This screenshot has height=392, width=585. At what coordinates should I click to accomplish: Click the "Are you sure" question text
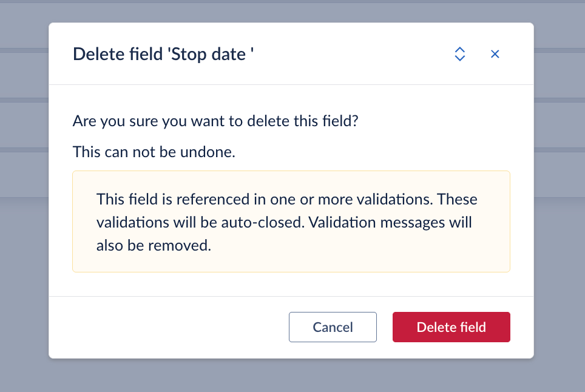215,121
